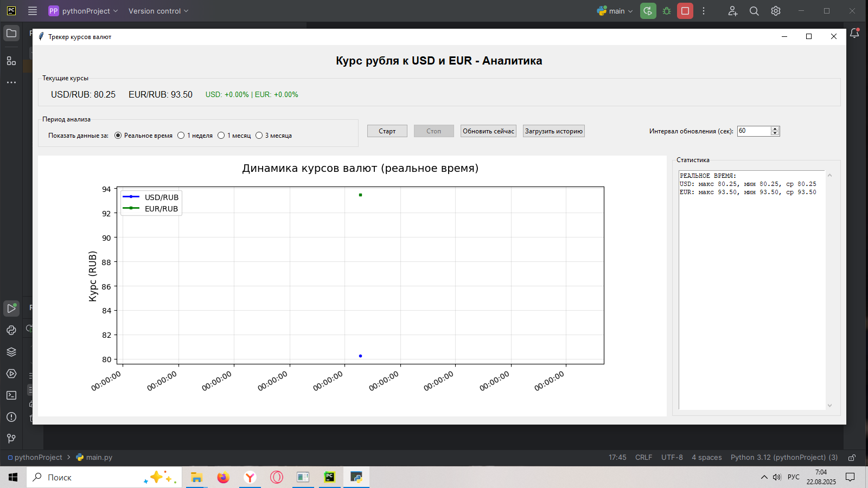868x488 pixels.
Task: Click the Стоп button
Action: pos(434,131)
